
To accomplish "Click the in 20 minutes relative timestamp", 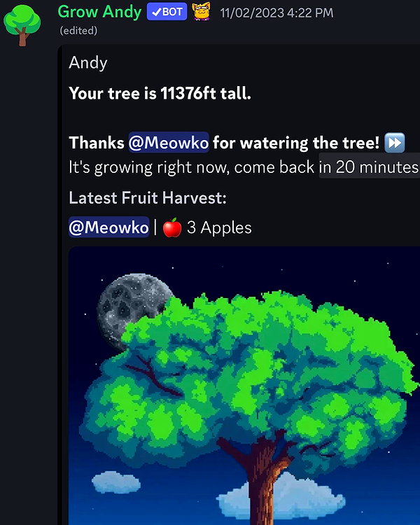I will point(369,167).
